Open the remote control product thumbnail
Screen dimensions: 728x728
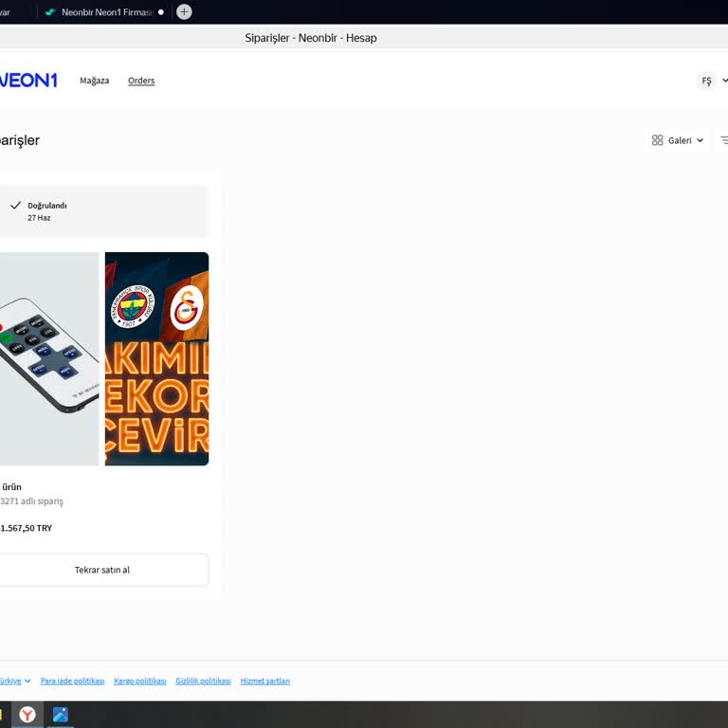pyautogui.click(x=49, y=358)
